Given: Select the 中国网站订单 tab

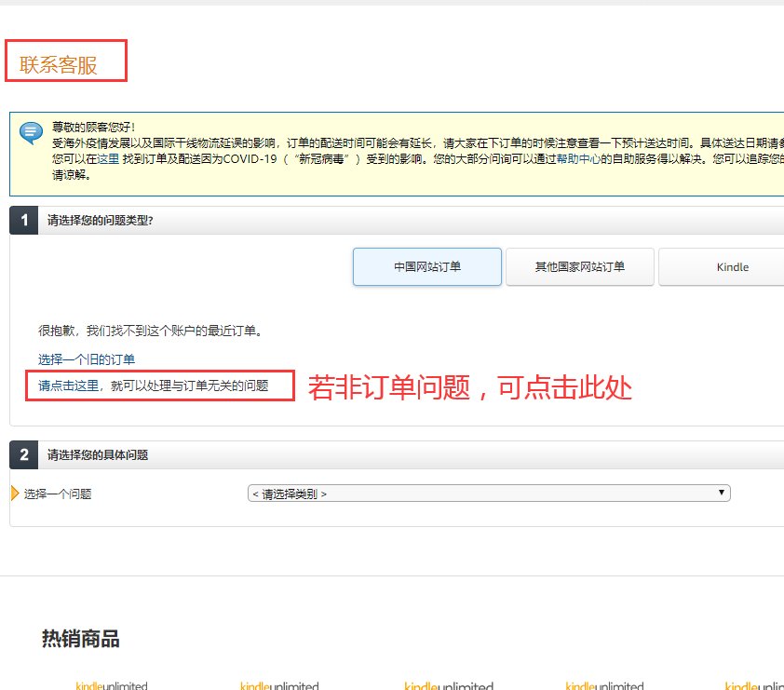Looking at the screenshot, I should pyautogui.click(x=427, y=267).
